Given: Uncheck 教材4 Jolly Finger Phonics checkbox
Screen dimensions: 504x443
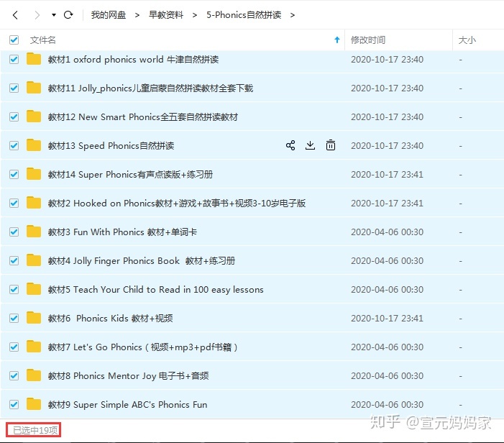Looking at the screenshot, I should click(14, 261).
